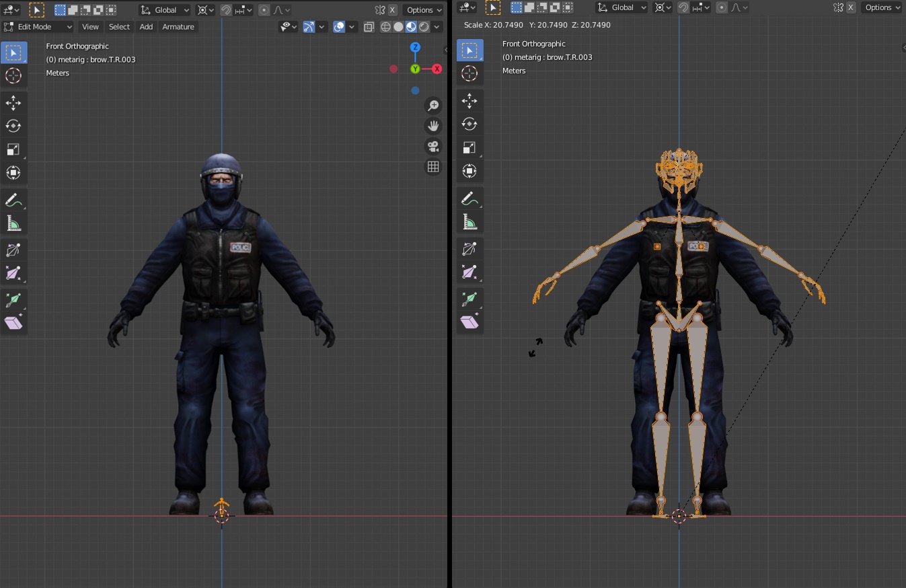Click the 3D Cursor tool in right viewport
Viewport: 906px width, 588px height.
pyautogui.click(x=469, y=73)
